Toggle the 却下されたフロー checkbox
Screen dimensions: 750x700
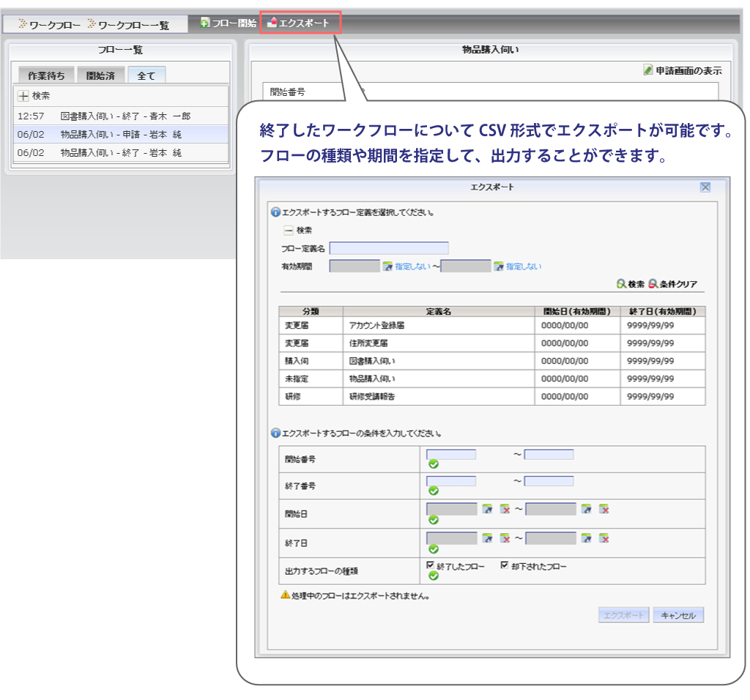click(504, 565)
